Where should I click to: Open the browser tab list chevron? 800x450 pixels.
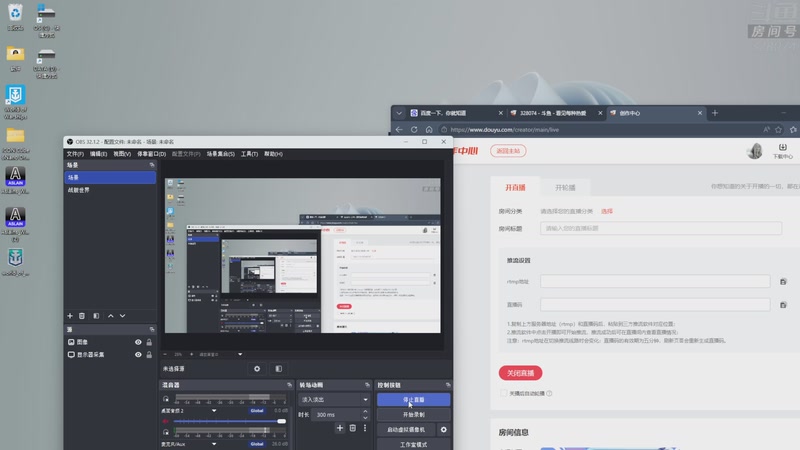[399, 113]
